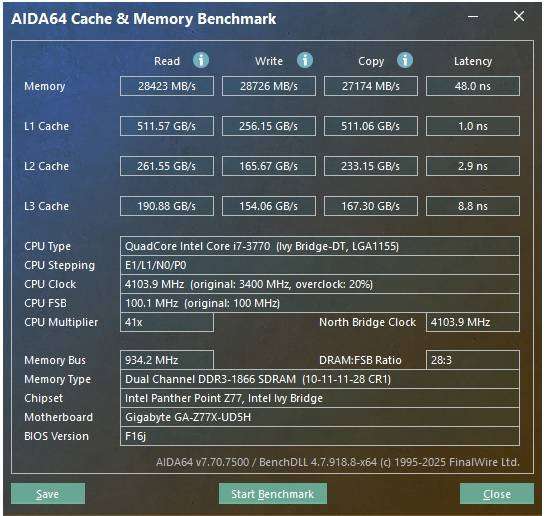This screenshot has height=516, width=546.
Task: Click the BIOS Version value F16j
Action: (320, 436)
